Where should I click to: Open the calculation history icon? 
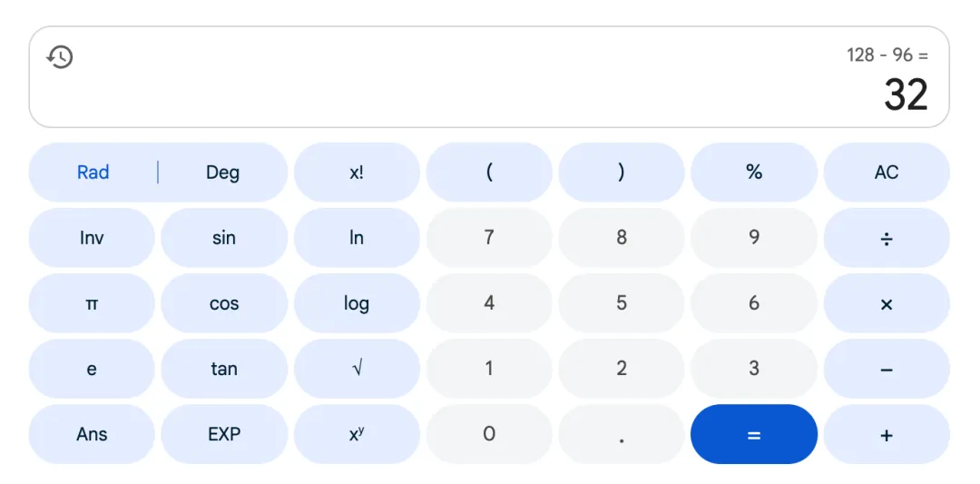click(x=60, y=57)
